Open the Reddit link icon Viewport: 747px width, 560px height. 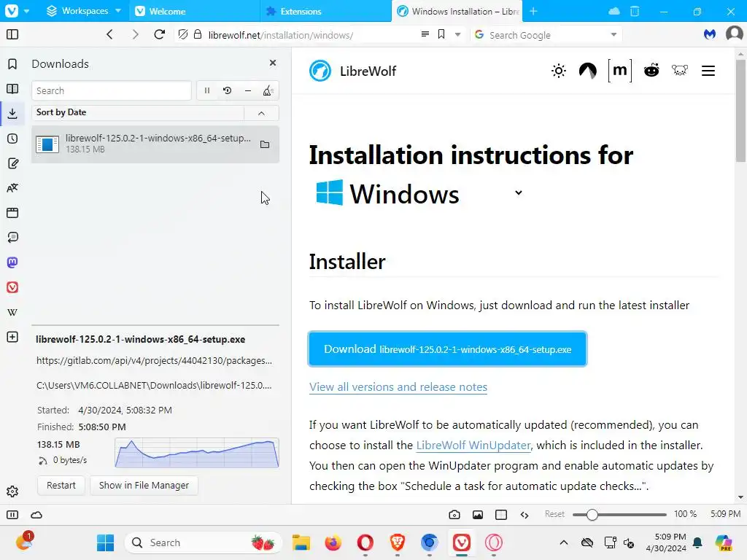coord(651,71)
